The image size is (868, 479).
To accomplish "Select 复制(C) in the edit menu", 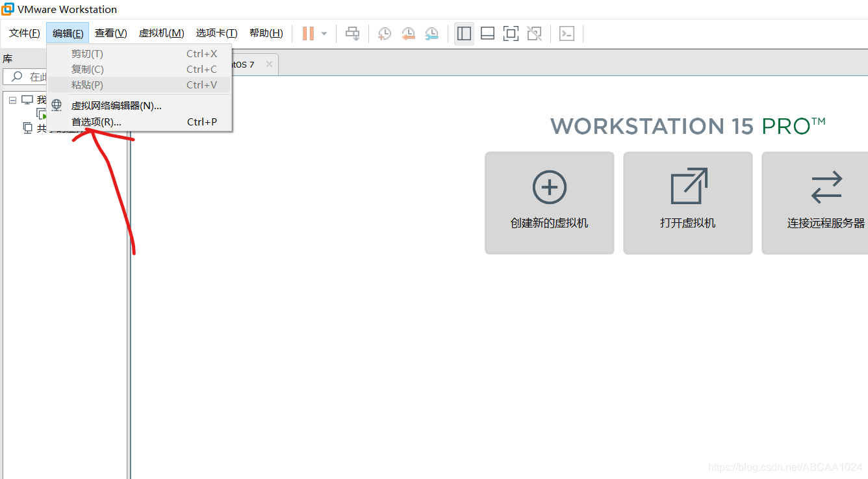I will pos(140,70).
